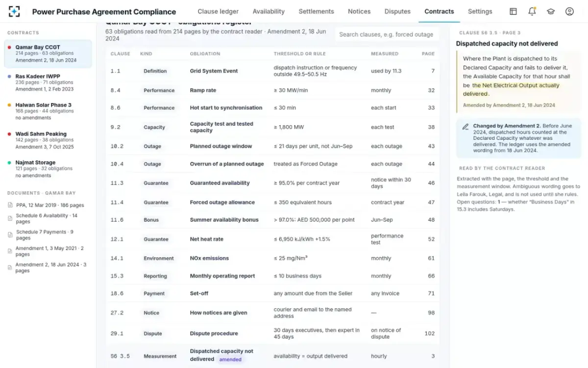Screen dimensions: 588x368
Task: Sort by Measured column header
Action: pos(385,54)
